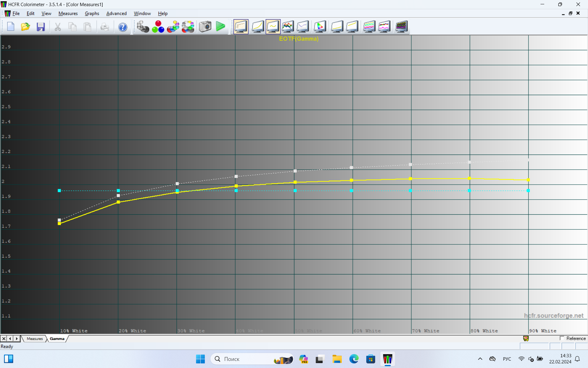This screenshot has height=368, width=588.
Task: Save the measures file
Action: [41, 27]
